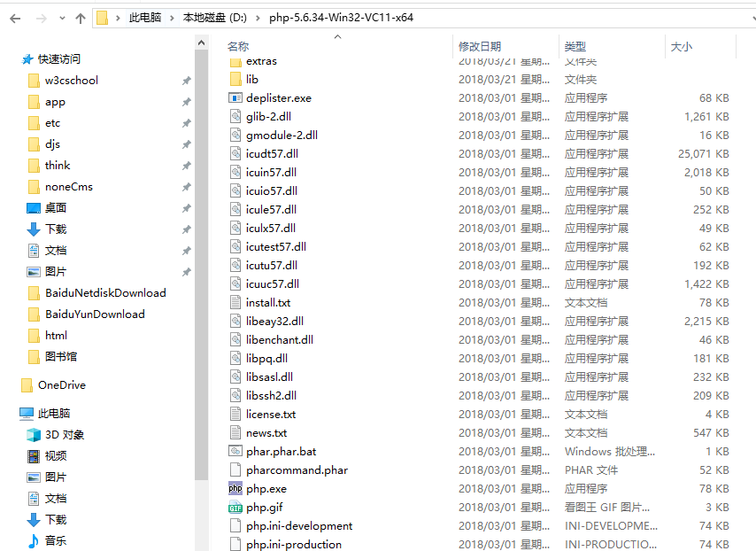Unpin w3cschool using its pin icon
The image size is (756, 551).
click(187, 81)
